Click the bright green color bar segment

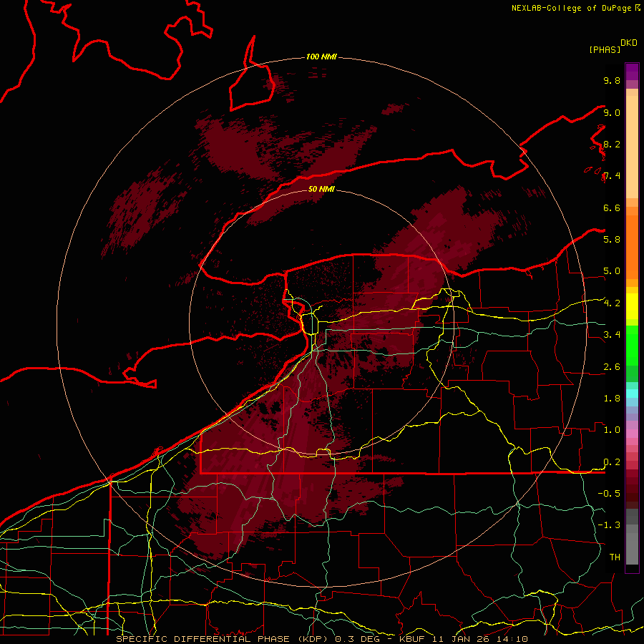632,345
